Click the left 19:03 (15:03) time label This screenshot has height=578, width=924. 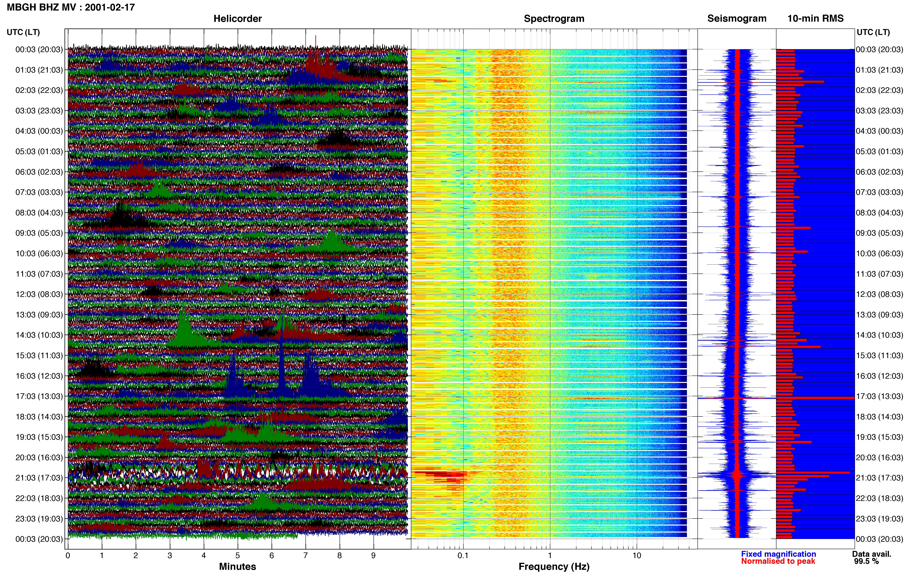39,437
